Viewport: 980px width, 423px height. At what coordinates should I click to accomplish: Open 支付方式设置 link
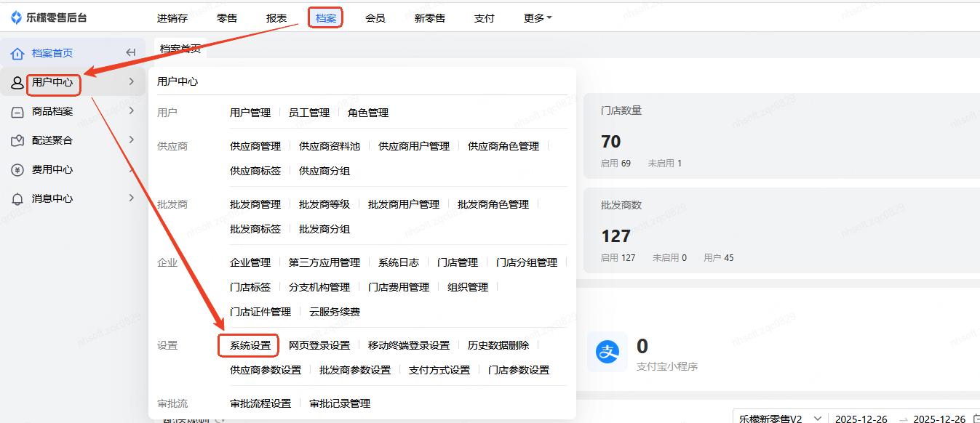[x=439, y=370]
